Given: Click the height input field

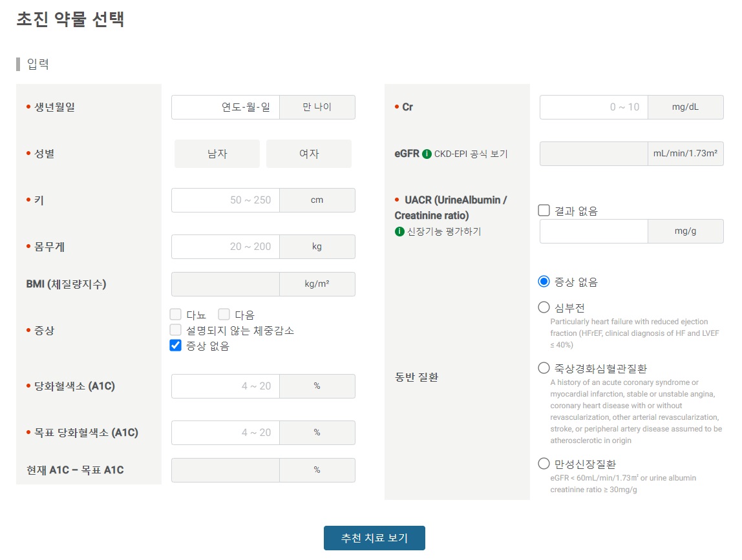Looking at the screenshot, I should tap(225, 200).
